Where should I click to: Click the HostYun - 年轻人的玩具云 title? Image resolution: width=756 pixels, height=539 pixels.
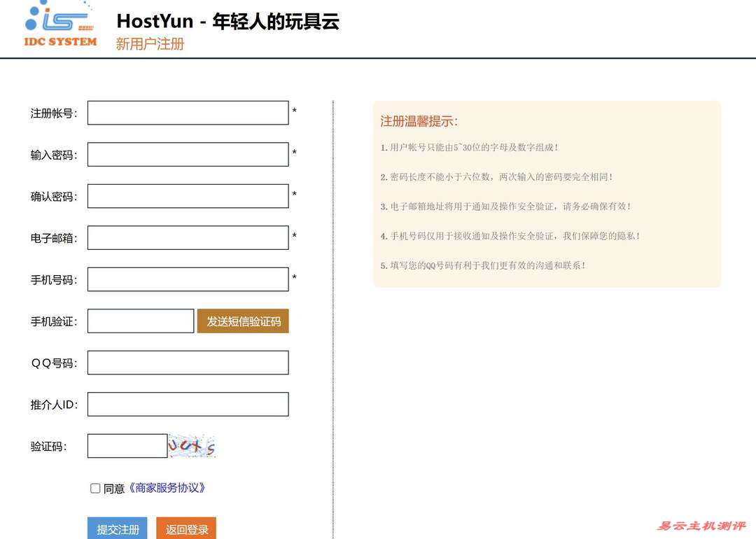pos(228,21)
